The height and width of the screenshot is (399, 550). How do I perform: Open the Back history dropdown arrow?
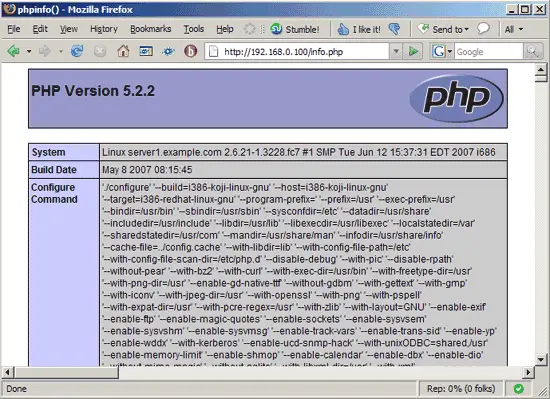tap(29, 52)
